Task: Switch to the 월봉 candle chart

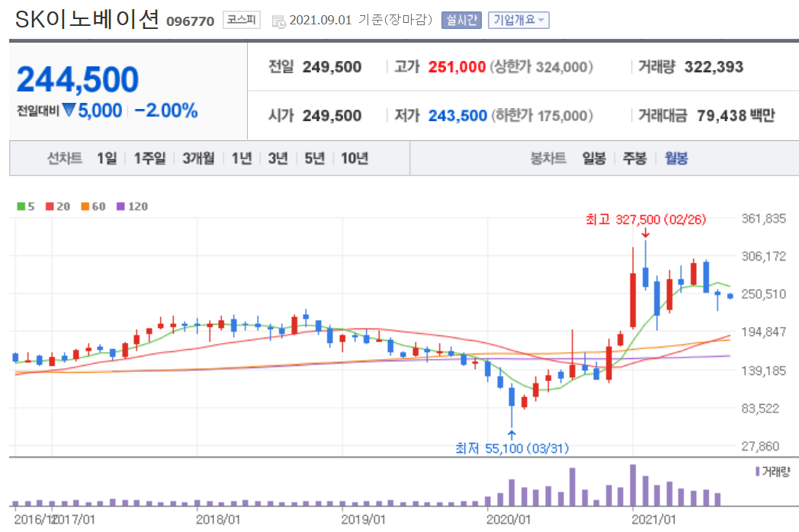Action: click(x=676, y=159)
